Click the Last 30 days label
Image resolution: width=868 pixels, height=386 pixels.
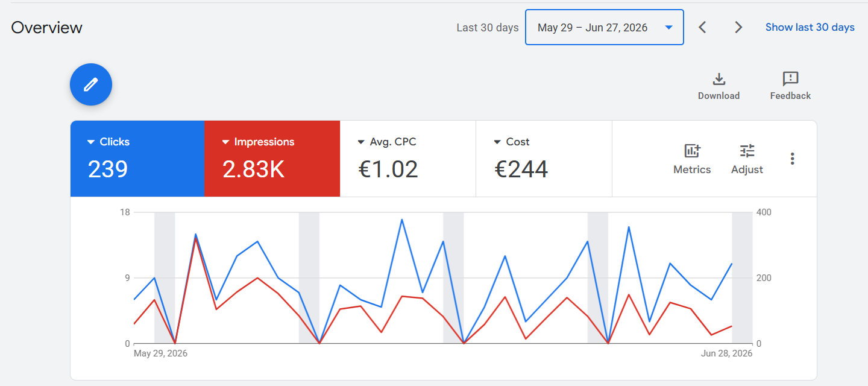[488, 28]
